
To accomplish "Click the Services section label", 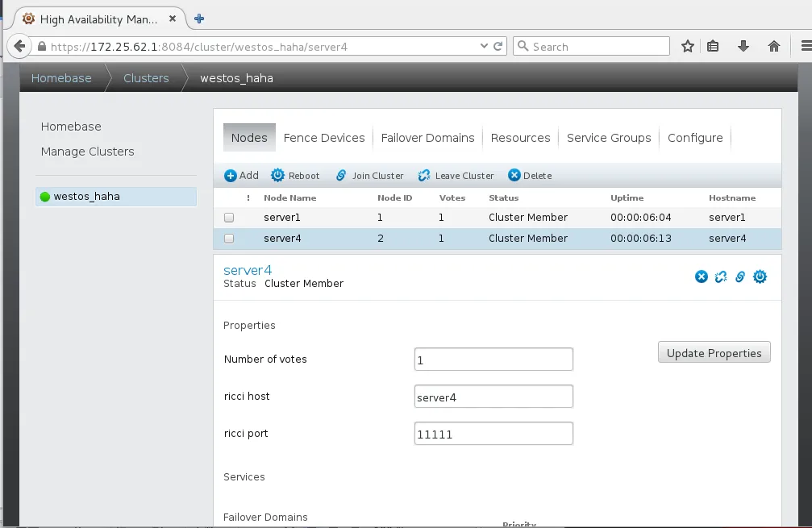I will click(244, 476).
